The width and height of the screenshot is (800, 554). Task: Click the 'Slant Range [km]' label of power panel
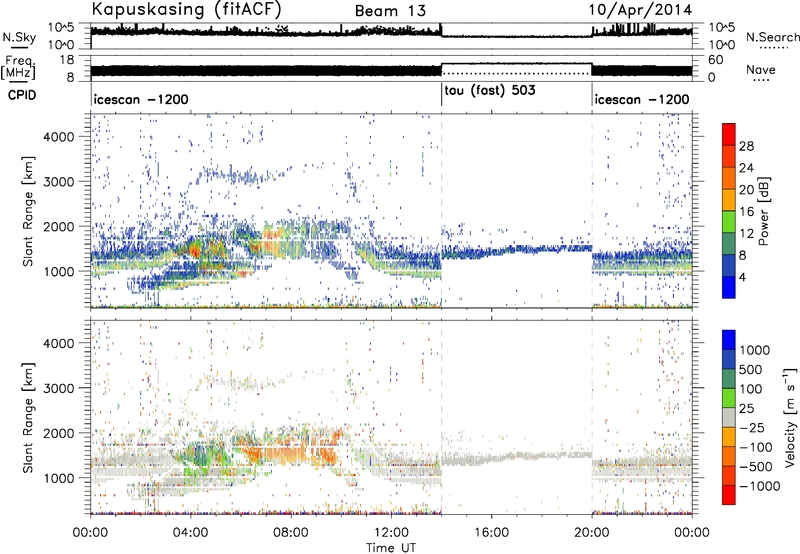[x=29, y=211]
